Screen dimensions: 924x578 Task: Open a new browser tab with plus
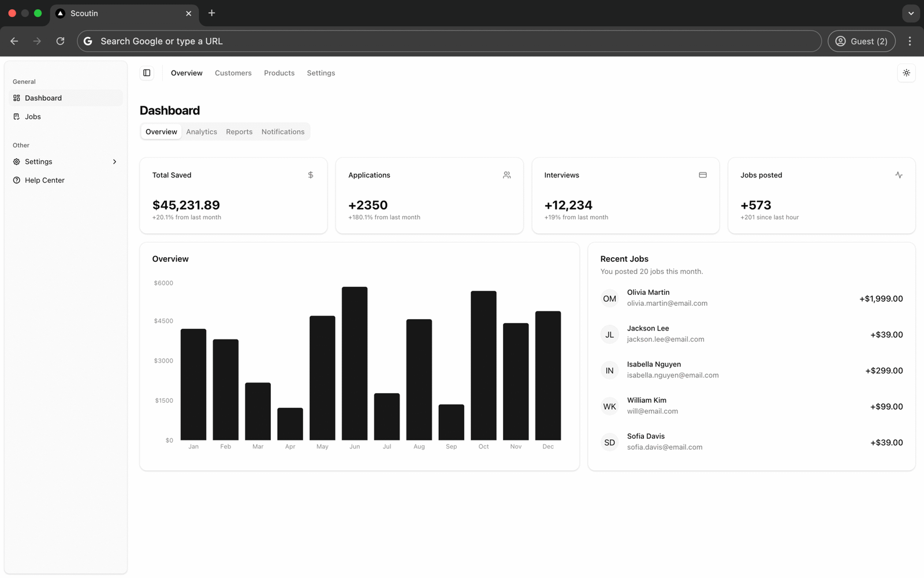click(212, 13)
